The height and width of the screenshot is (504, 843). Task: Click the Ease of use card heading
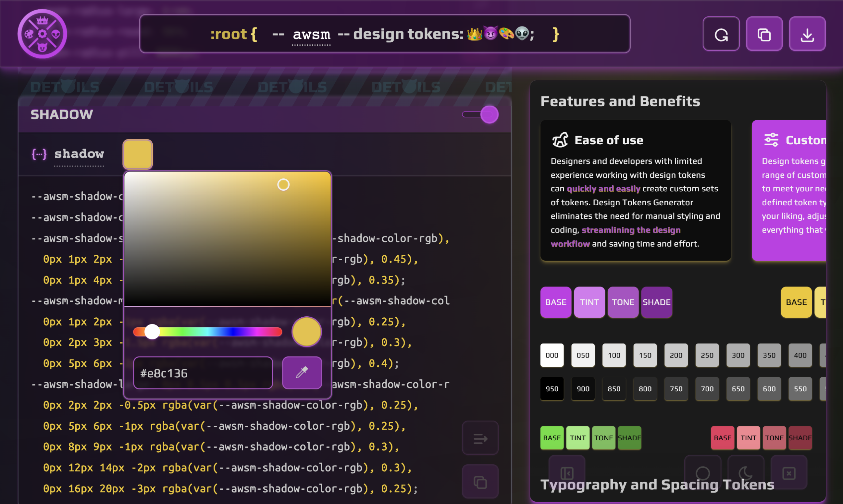(608, 140)
